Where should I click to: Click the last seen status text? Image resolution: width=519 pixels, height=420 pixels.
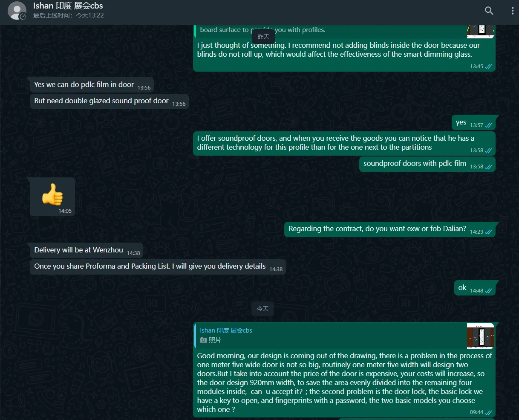tap(69, 15)
